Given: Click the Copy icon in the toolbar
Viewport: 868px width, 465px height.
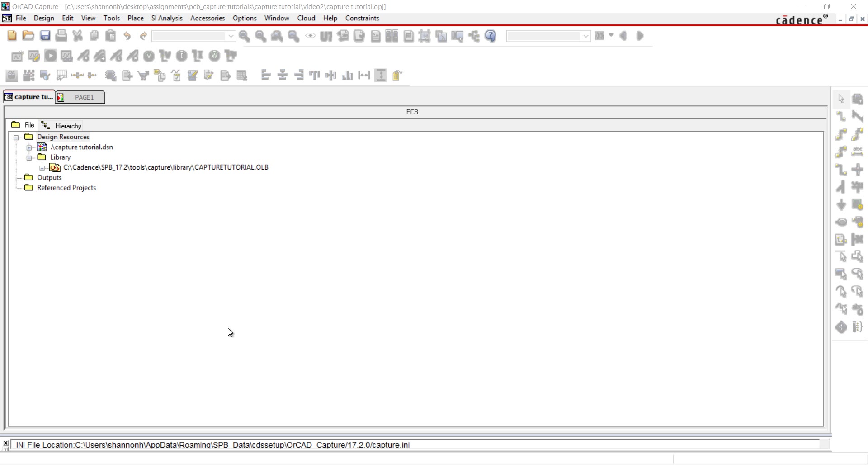Looking at the screenshot, I should [94, 36].
